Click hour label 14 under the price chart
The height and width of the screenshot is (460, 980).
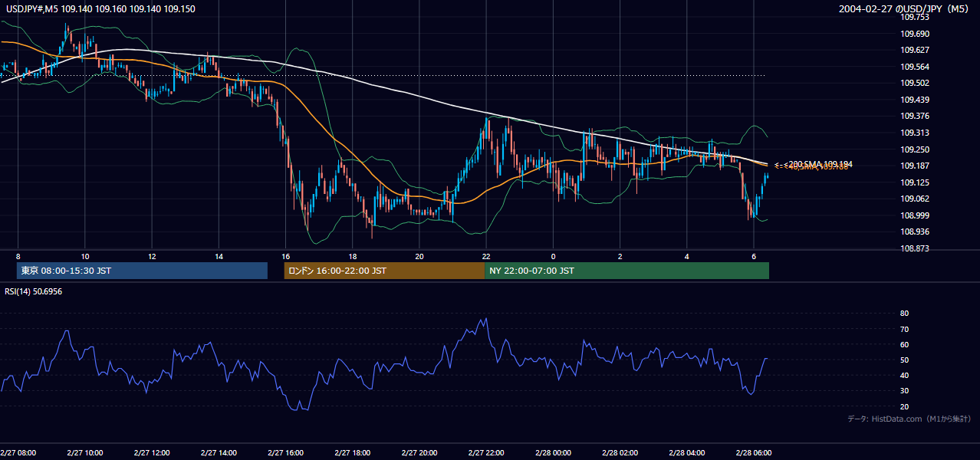click(x=219, y=255)
